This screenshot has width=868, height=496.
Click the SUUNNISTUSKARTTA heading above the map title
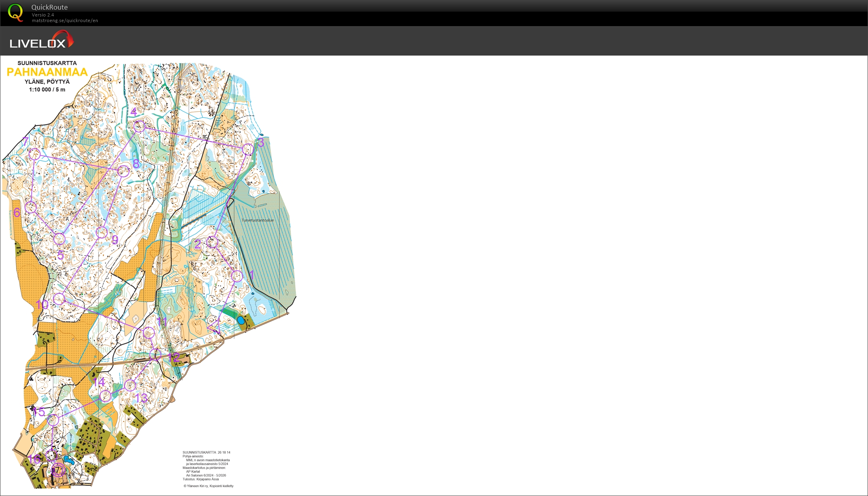click(47, 63)
